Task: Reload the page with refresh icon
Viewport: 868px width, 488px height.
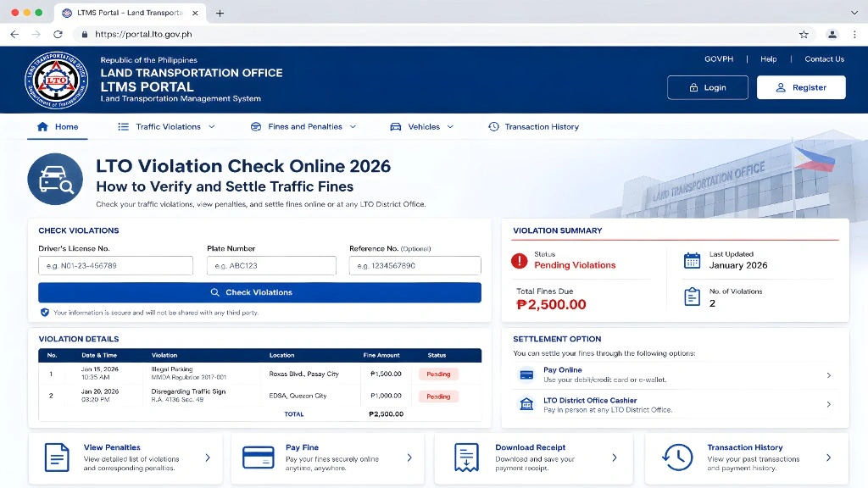Action: pos(58,34)
